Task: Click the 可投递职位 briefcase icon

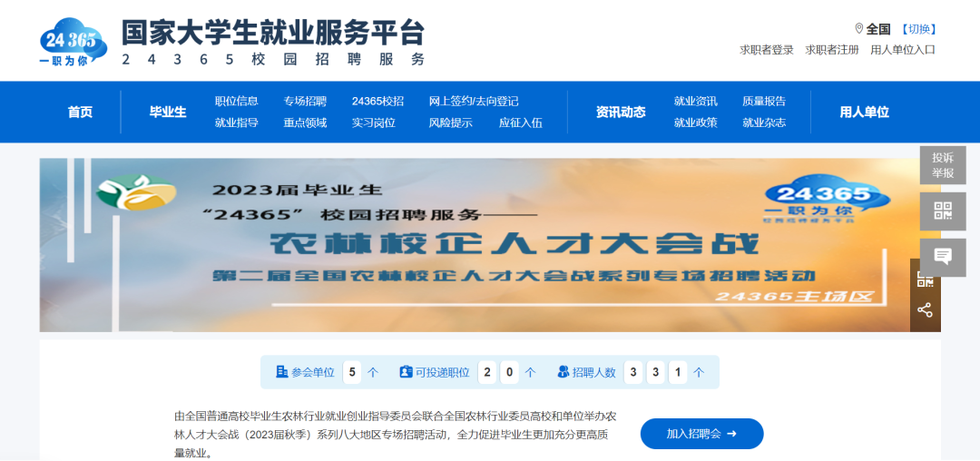Action: coord(406,372)
